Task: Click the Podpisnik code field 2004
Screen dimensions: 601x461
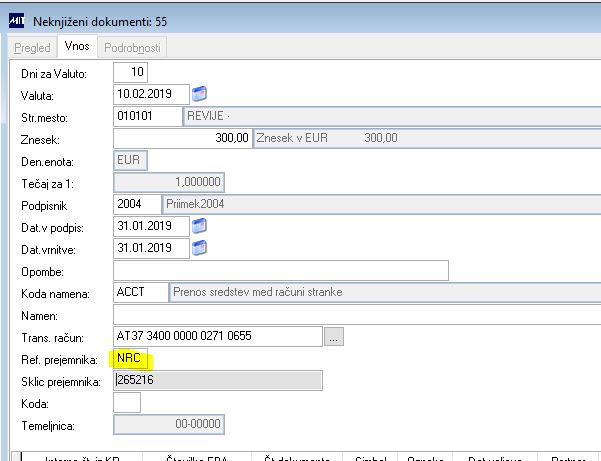Action: point(137,204)
